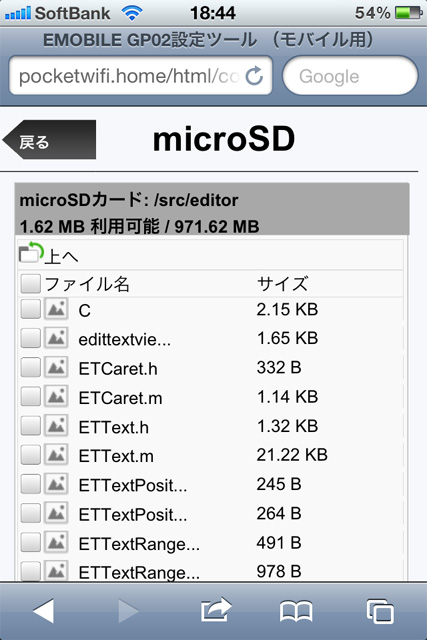Tap the 戻る back button
The image size is (427, 640).
[x=49, y=140]
